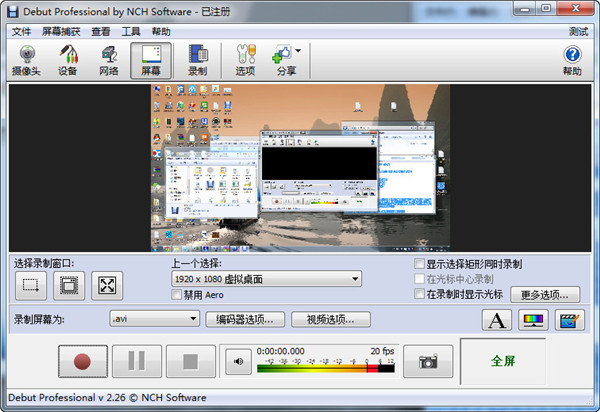
Task: Click the 0:00:00.000 timer readout
Action: pos(280,351)
